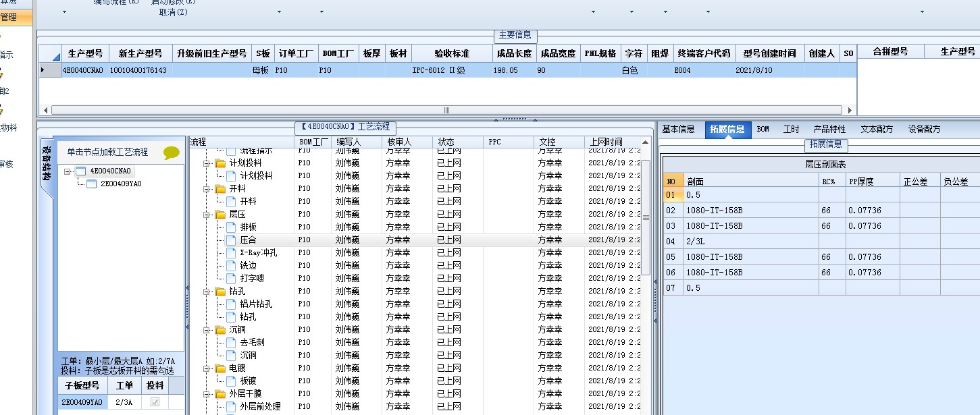Collapse the 4E0040CNA0 tree node
This screenshot has width=980, height=415.
click(67, 171)
